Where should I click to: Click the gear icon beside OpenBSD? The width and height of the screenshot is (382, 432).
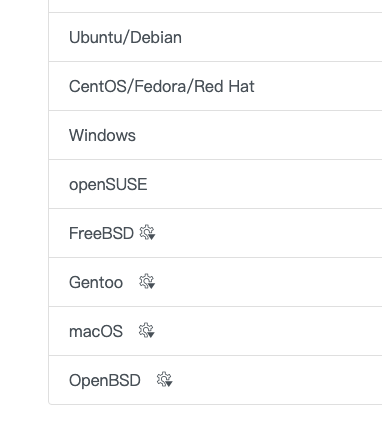(x=164, y=380)
